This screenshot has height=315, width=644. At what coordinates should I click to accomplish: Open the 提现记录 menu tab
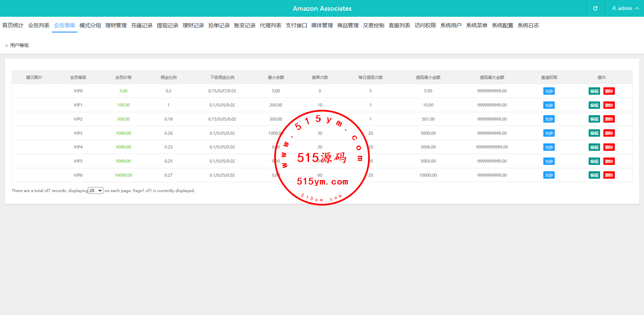(x=167, y=26)
